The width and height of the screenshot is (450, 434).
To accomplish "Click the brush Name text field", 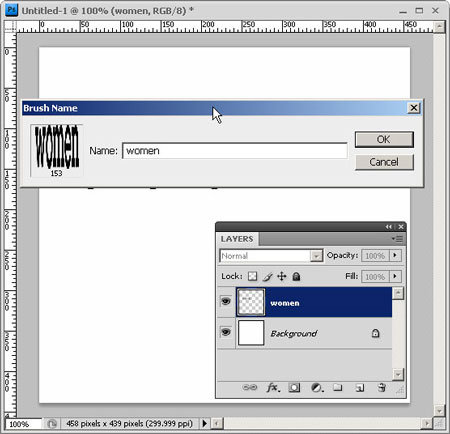I will coord(235,151).
